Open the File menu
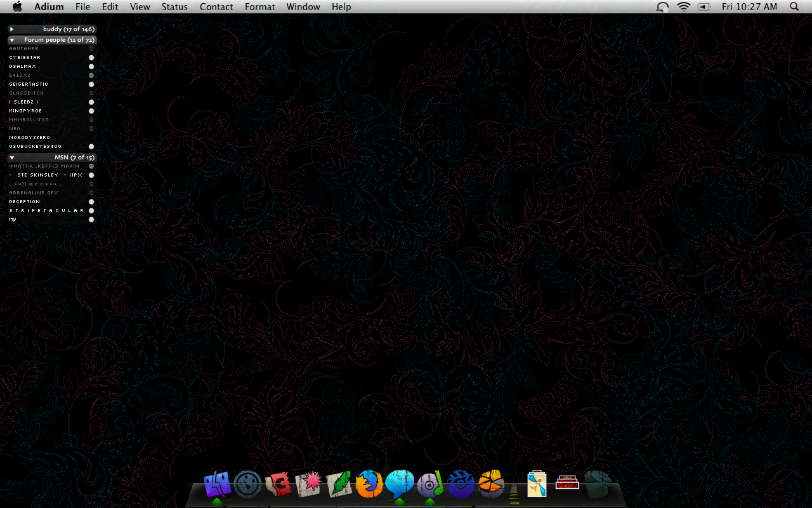This screenshot has width=812, height=508. click(x=82, y=6)
